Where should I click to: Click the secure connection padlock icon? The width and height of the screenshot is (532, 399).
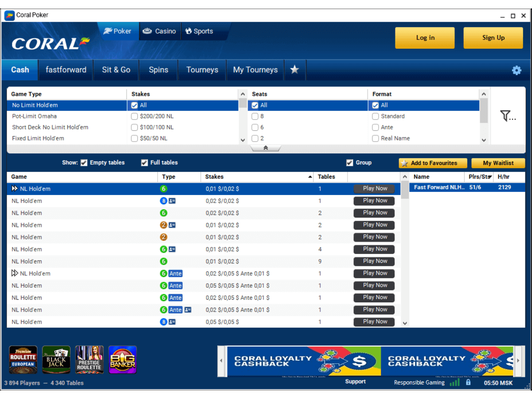click(x=468, y=382)
